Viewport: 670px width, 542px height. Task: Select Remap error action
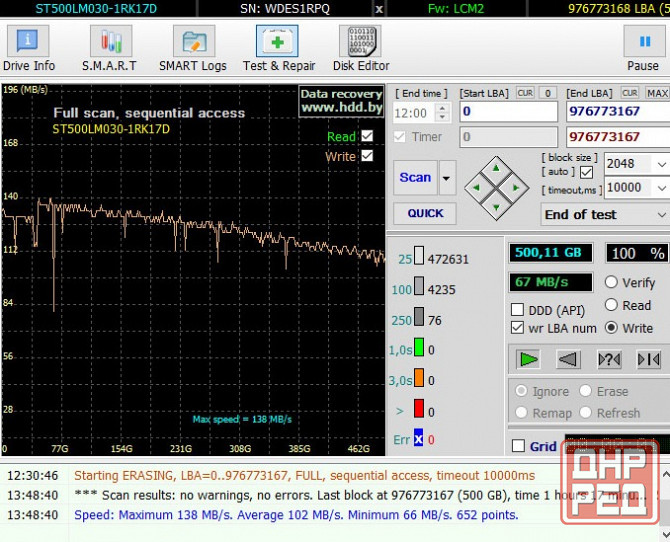521,412
